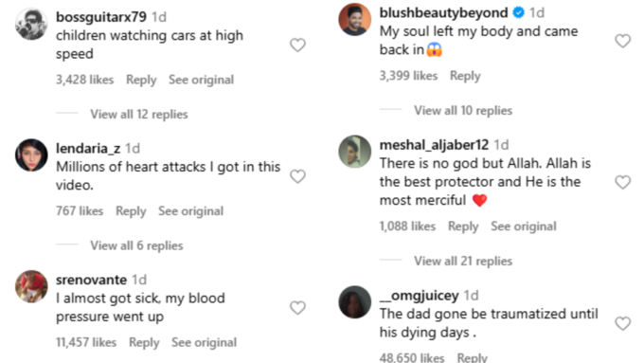This screenshot has height=363, width=644.
Task: Like blushbeautybeyond's comment with the heart
Action: coord(622,41)
